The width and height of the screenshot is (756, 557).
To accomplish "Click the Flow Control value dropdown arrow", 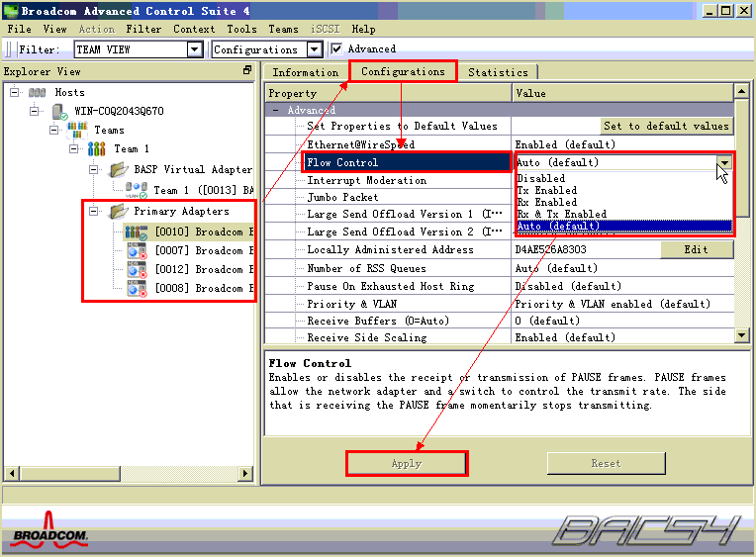I will point(724,162).
